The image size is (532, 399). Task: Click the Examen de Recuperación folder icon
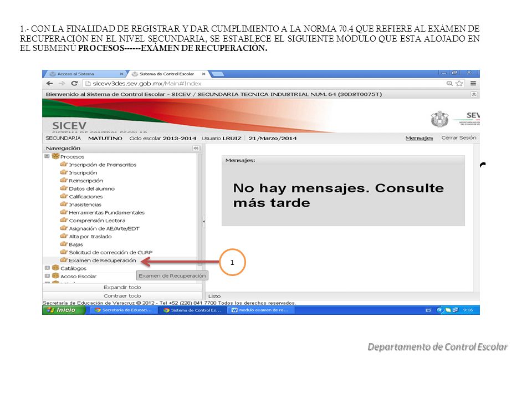click(x=64, y=260)
